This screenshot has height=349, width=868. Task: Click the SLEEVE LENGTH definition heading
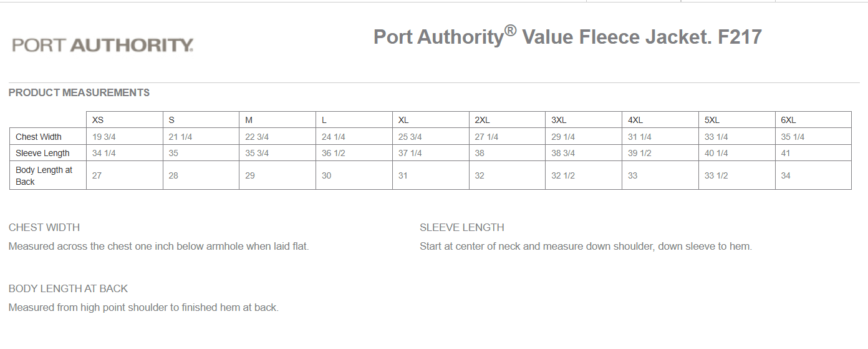(x=462, y=227)
